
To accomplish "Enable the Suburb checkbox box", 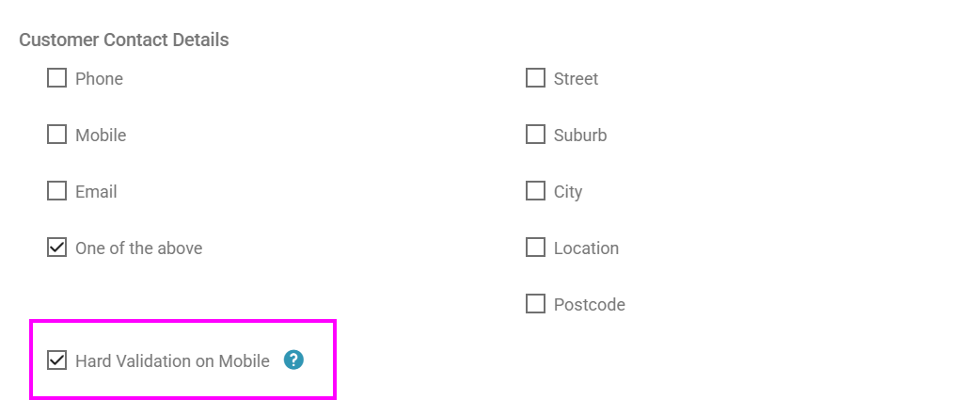I will pyautogui.click(x=535, y=135).
